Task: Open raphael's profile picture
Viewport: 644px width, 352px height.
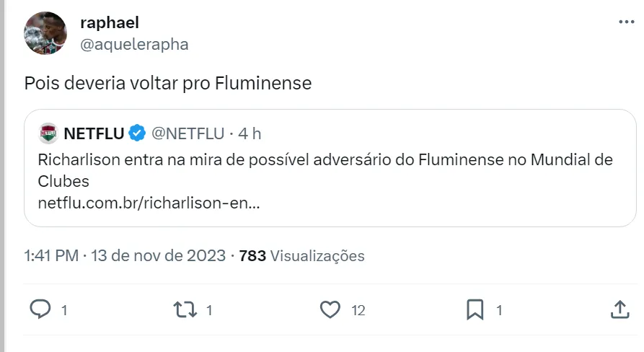Action: pyautogui.click(x=45, y=33)
